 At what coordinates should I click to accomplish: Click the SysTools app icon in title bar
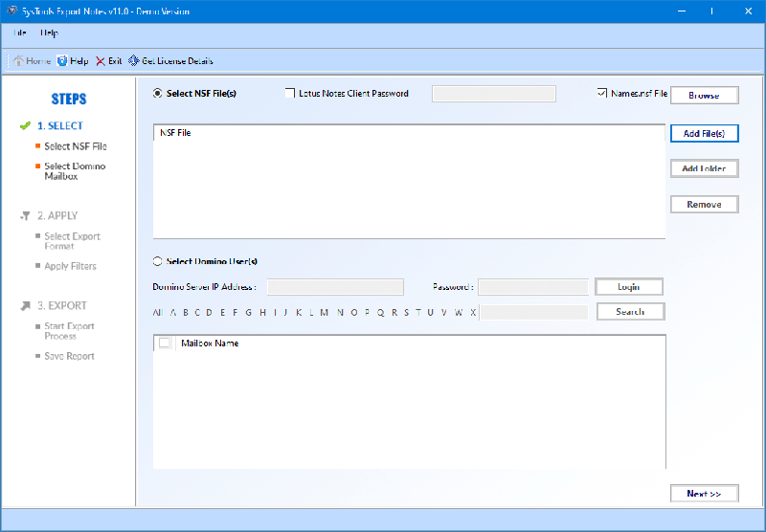[x=11, y=11]
